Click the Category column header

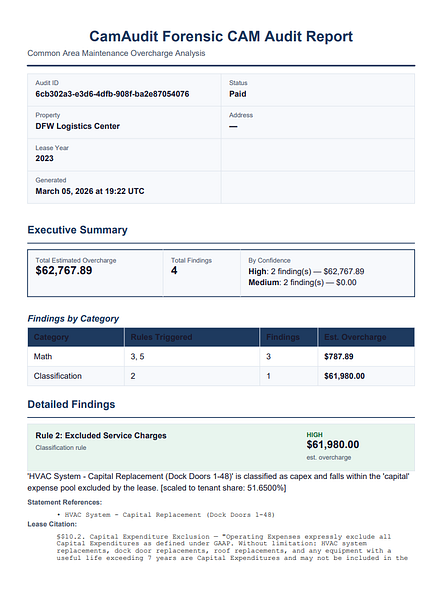tap(51, 337)
